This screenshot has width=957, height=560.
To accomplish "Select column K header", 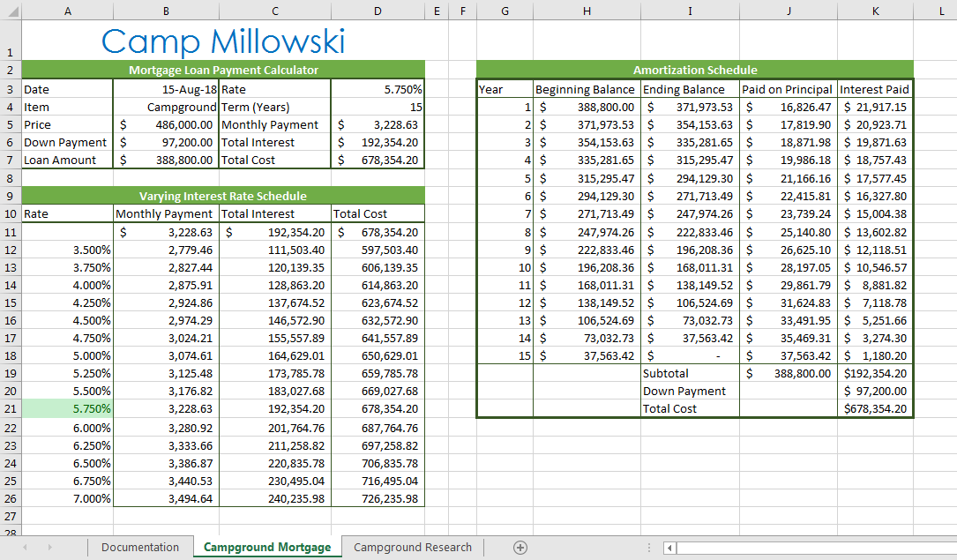I will coord(875,10).
